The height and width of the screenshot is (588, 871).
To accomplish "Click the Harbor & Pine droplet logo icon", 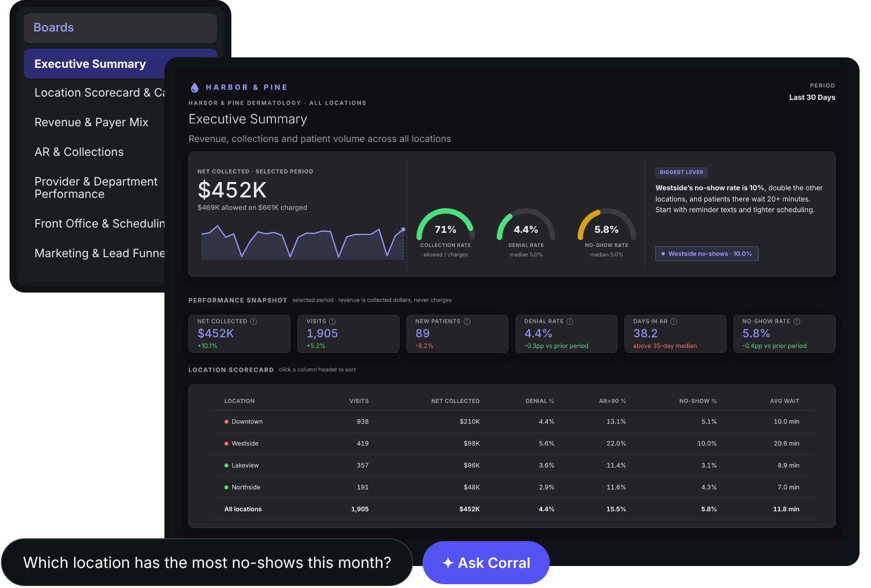I will (194, 87).
